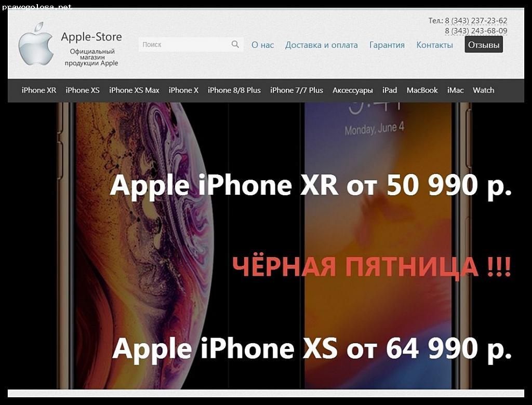This screenshot has width=532, height=405.
Task: Open the iMac category
Action: 455,90
